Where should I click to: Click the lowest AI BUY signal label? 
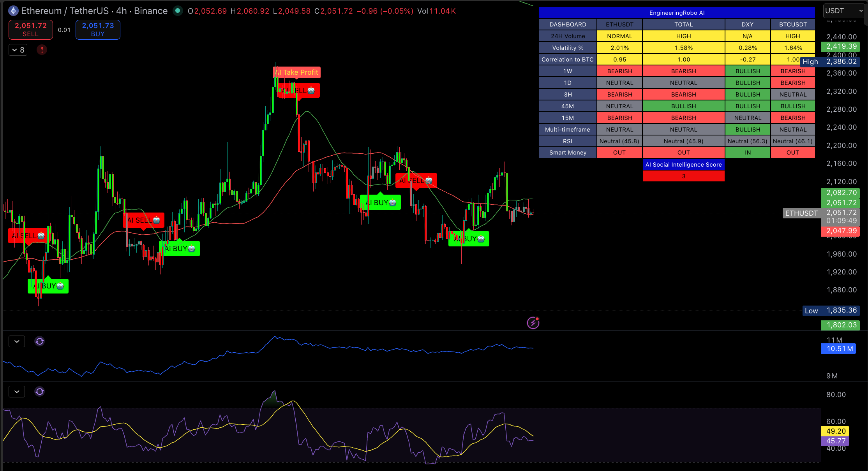pos(48,286)
